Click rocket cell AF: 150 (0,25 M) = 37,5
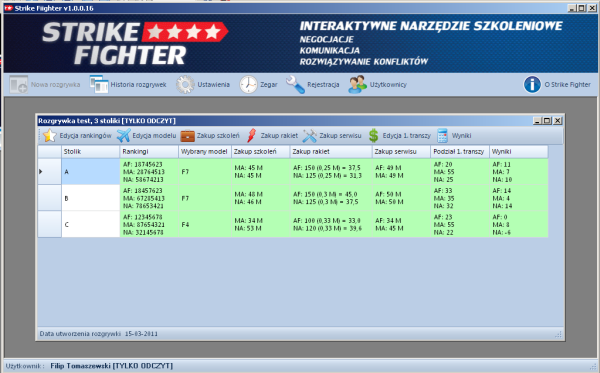Image resolution: width=600 pixels, height=373 pixels. 331,171
